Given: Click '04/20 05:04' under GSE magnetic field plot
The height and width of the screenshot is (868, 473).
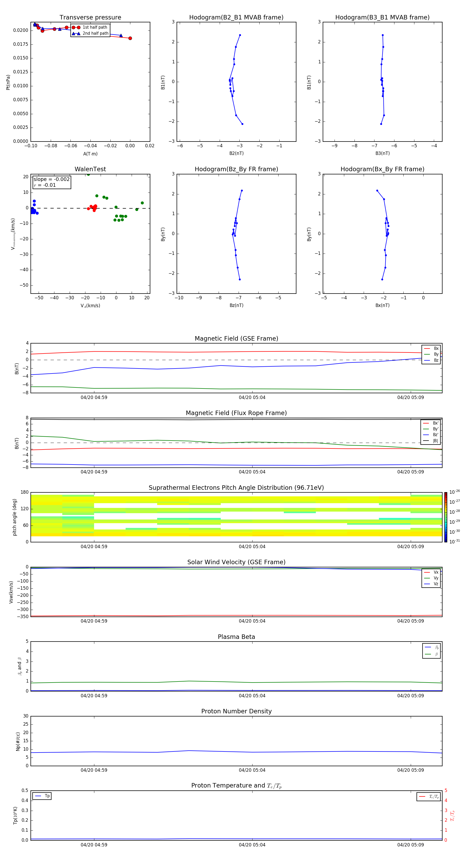Looking at the screenshot, I should click(252, 398).
